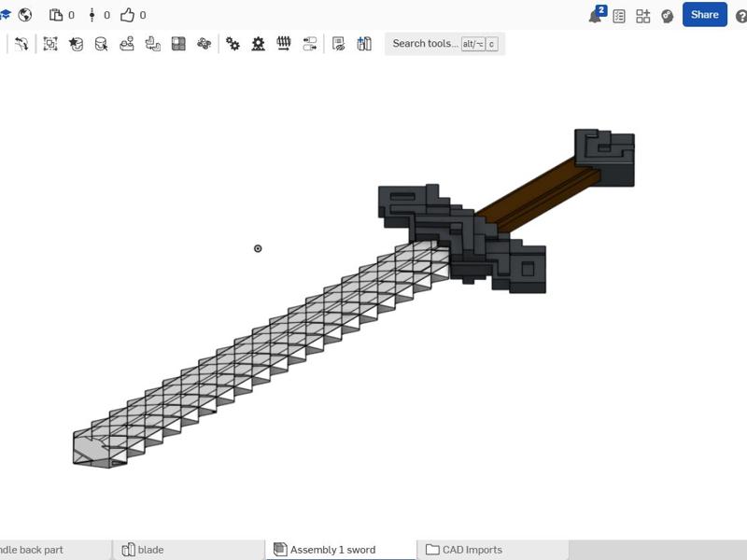Click the Learning Center graduation cap icon
The height and width of the screenshot is (560, 747).
click(5, 15)
